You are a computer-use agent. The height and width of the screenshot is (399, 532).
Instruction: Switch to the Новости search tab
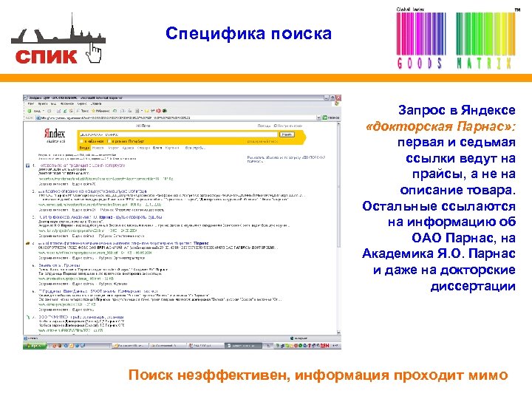click(x=98, y=148)
